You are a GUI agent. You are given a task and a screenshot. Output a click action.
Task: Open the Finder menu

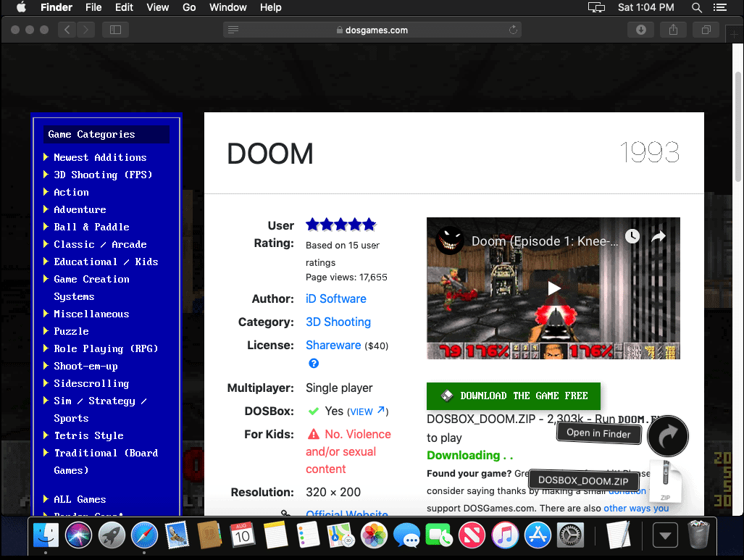point(56,7)
